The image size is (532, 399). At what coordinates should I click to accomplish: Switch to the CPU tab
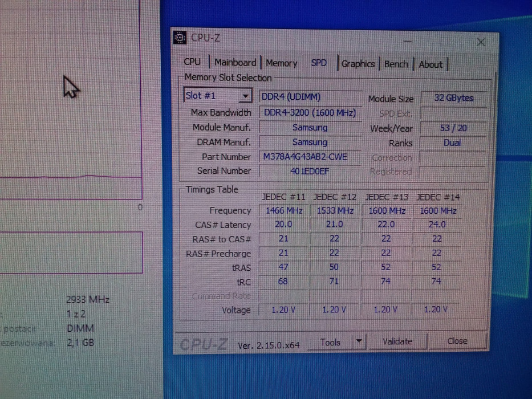(192, 62)
